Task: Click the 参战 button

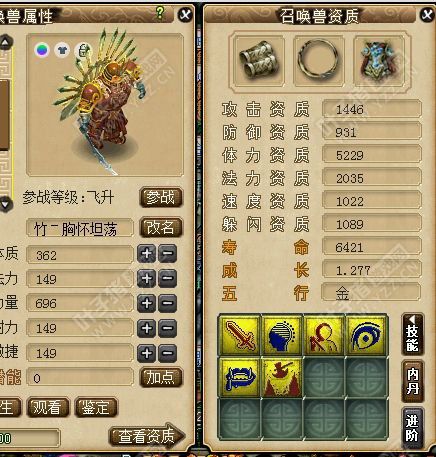Action: click(x=161, y=197)
